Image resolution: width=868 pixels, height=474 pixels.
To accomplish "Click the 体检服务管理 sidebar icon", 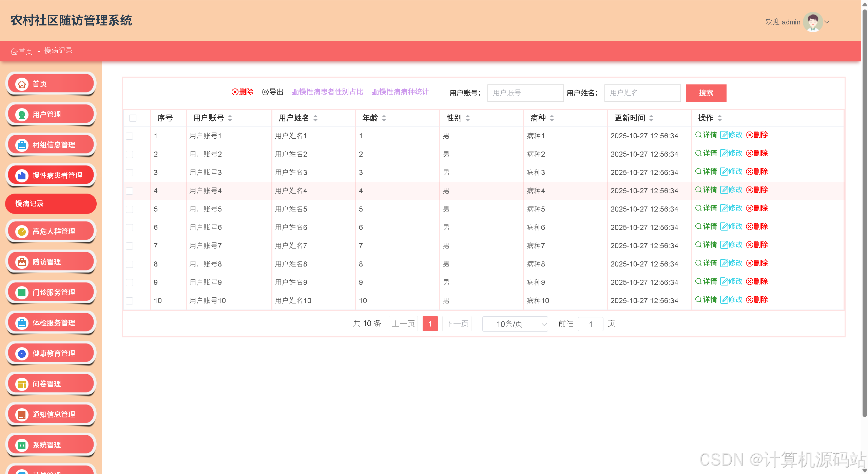I will (22, 323).
